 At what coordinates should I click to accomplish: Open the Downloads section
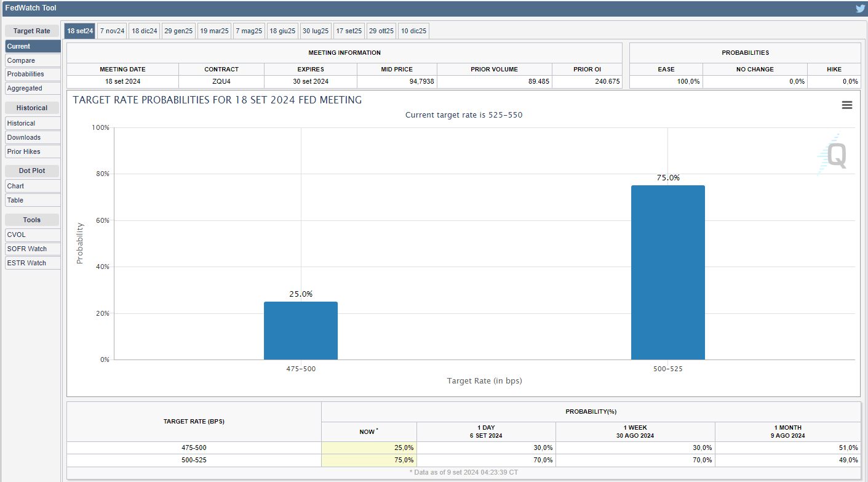[x=33, y=137]
